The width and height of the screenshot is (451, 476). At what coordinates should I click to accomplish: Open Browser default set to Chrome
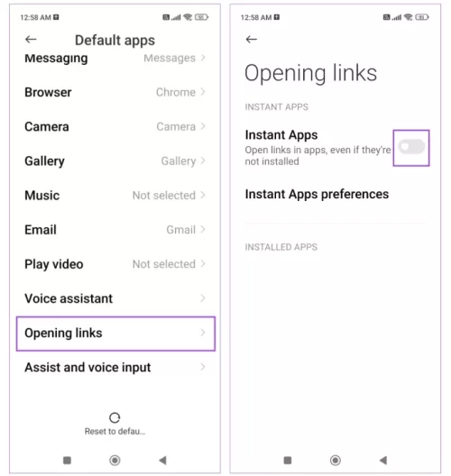(115, 92)
